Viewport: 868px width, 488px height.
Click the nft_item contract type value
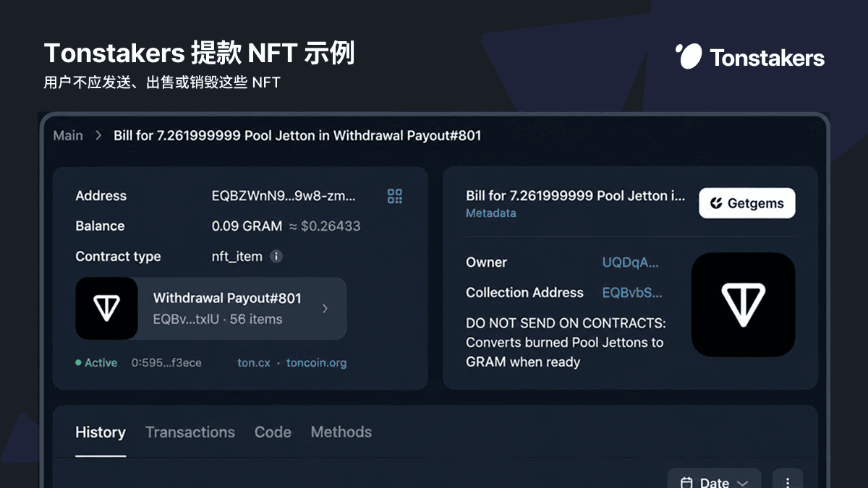point(237,257)
